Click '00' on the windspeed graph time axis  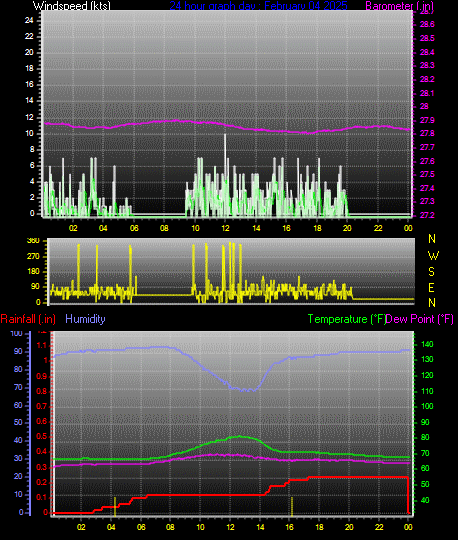tap(408, 228)
